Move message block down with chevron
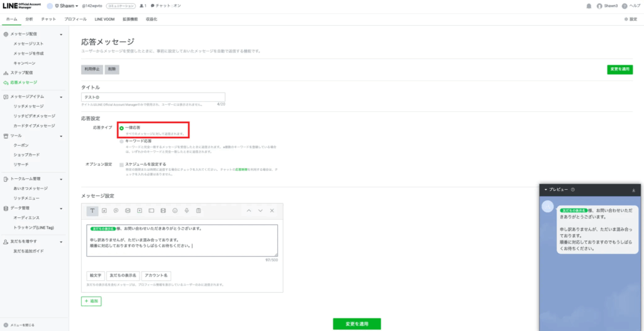The image size is (644, 331). coord(260,210)
